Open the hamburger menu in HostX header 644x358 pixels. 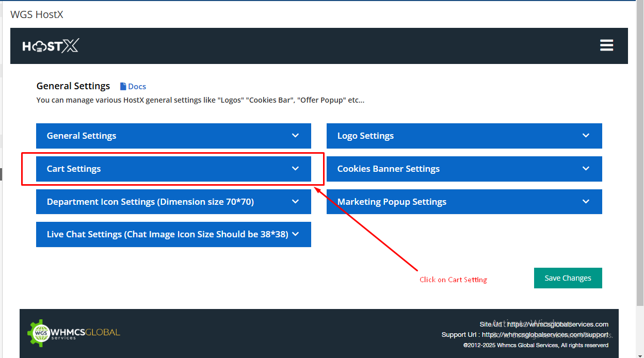(x=606, y=45)
